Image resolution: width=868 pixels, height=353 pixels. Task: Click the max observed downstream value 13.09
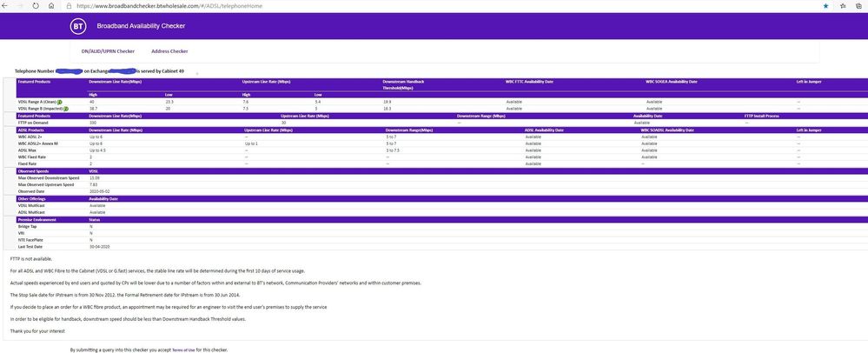94,178
